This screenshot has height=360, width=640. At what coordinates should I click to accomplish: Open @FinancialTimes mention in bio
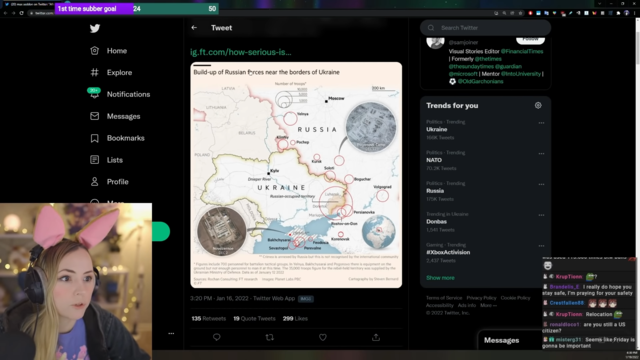point(522,51)
